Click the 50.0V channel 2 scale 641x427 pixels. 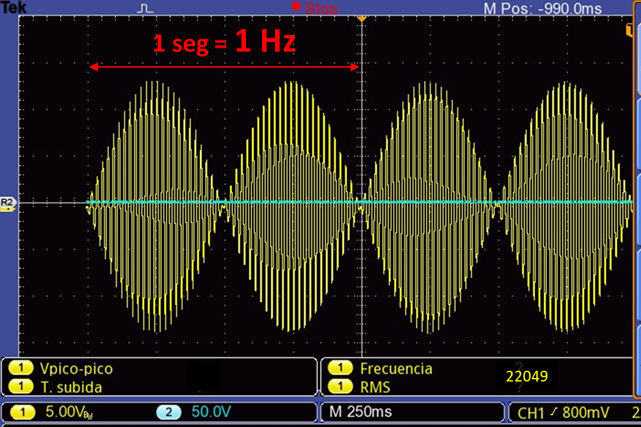211,412
